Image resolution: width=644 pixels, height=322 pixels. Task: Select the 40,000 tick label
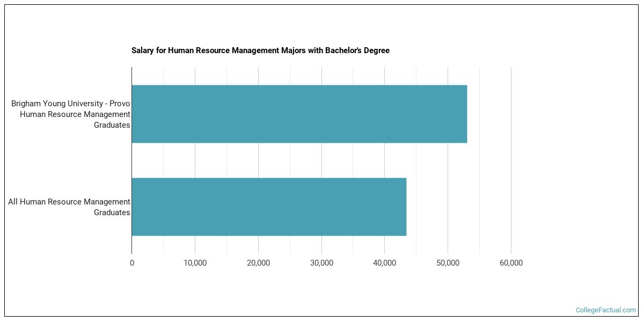pos(385,262)
